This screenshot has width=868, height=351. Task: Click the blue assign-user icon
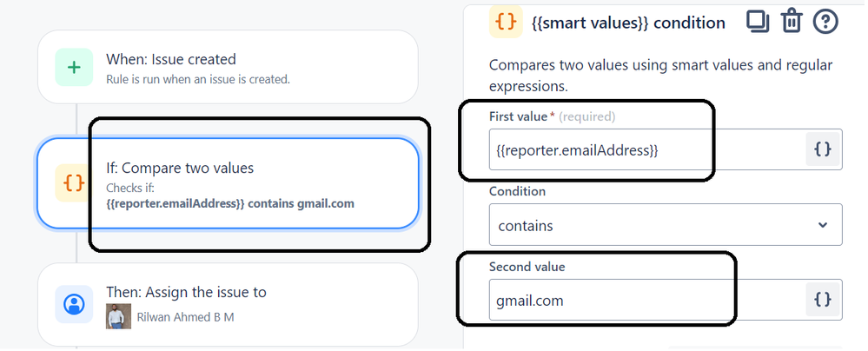[x=75, y=304]
